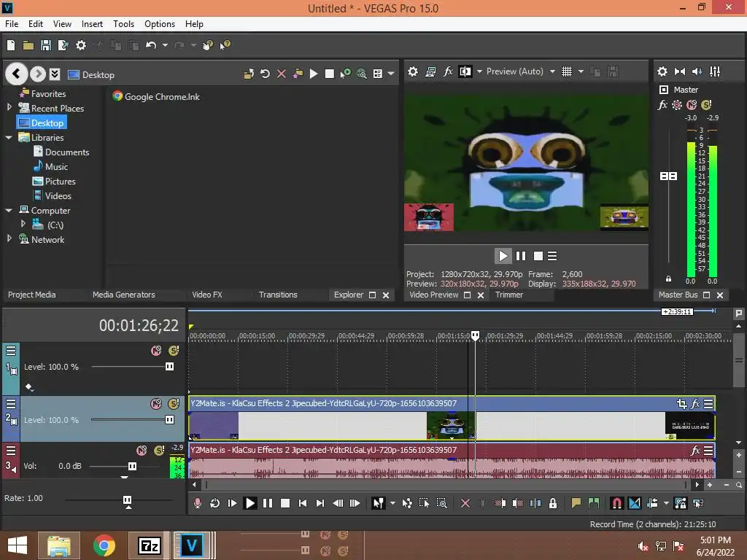This screenshot has height=560, width=747.
Task: Click the timeline Pause button
Action: (268, 503)
